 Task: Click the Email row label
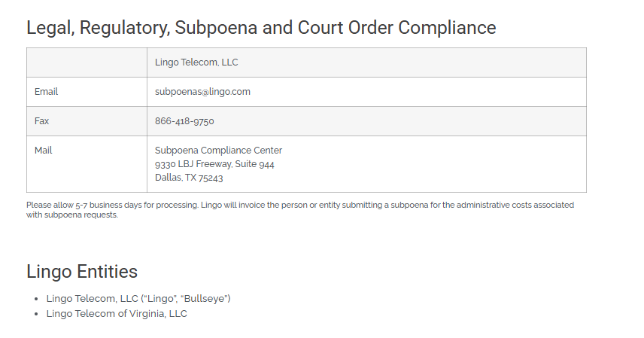[46, 92]
